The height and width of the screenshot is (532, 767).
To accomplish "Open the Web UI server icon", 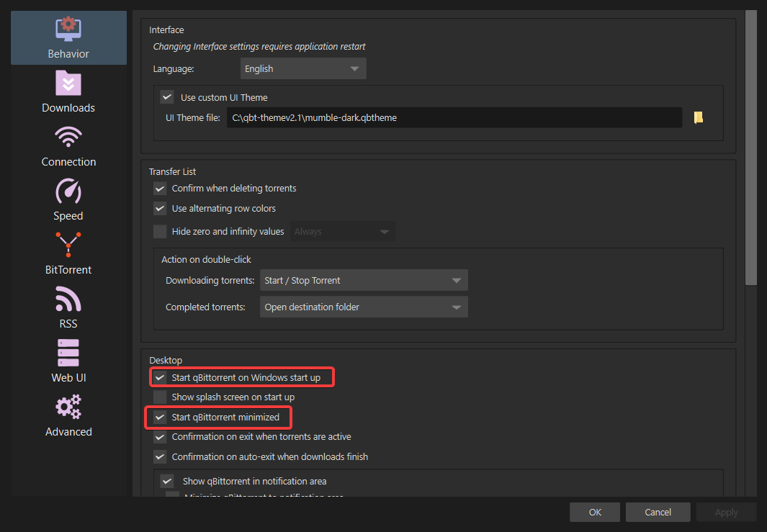I will [x=68, y=353].
